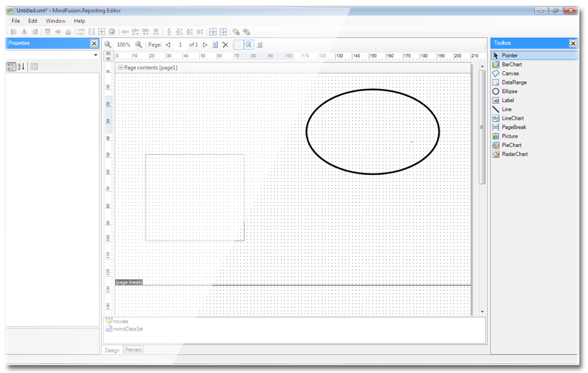Collapse the Page contents [page1] section
Viewport: 588px width, 373px height.
pyautogui.click(x=120, y=67)
